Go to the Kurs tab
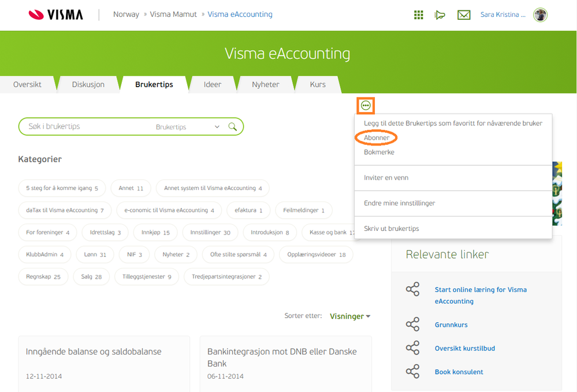577x392 pixels. (x=318, y=85)
